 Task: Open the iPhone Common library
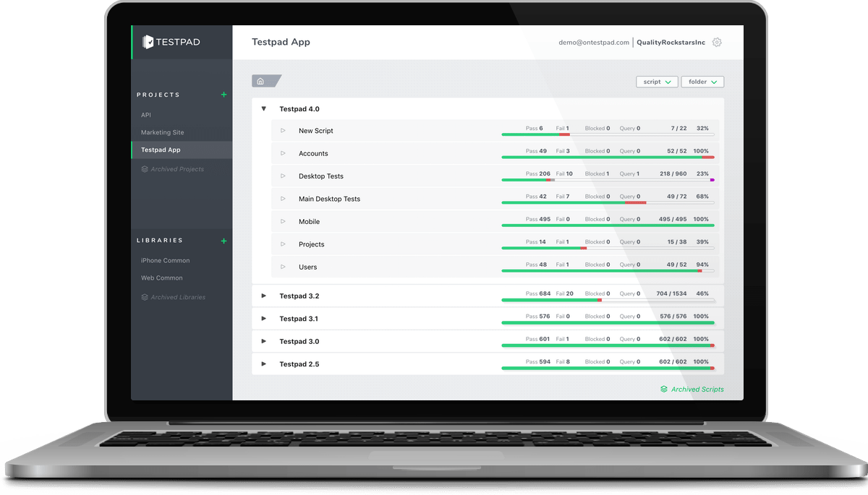(166, 260)
